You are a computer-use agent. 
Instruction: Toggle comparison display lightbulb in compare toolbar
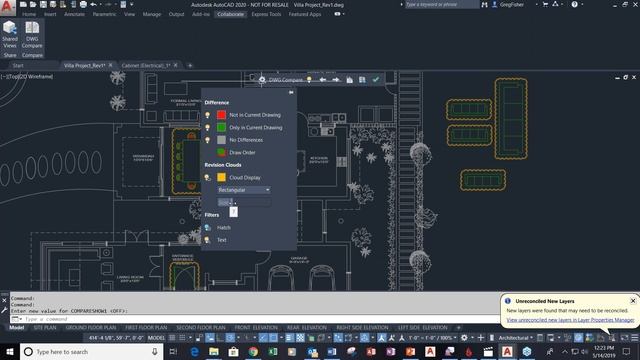coord(309,80)
